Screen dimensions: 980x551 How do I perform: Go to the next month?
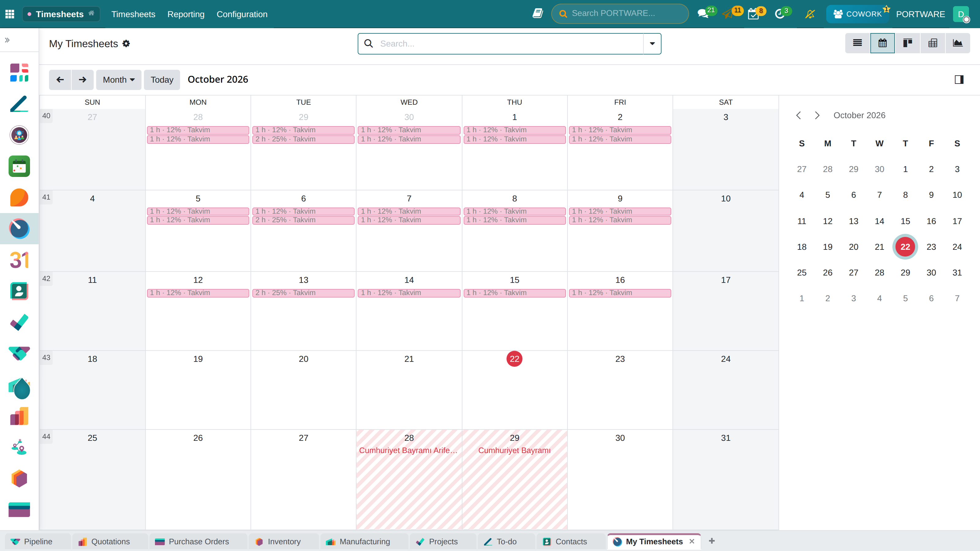click(83, 80)
